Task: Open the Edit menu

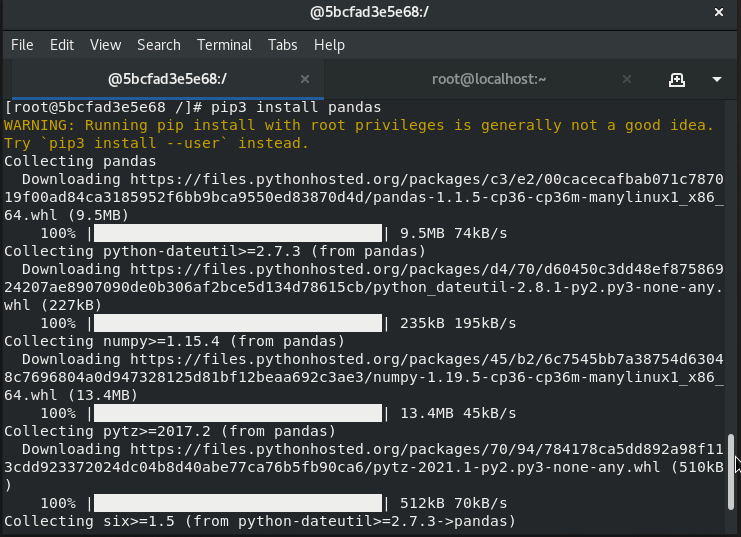Action: [62, 45]
